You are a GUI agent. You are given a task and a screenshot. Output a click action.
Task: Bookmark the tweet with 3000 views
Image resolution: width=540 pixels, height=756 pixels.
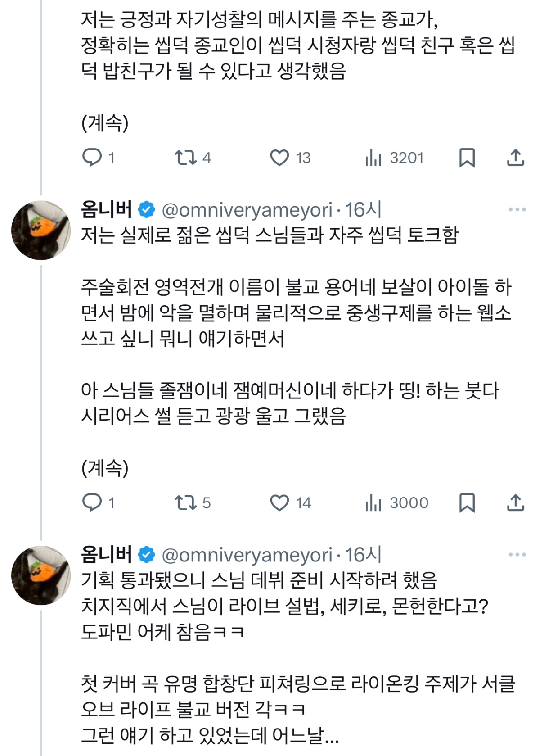(467, 502)
